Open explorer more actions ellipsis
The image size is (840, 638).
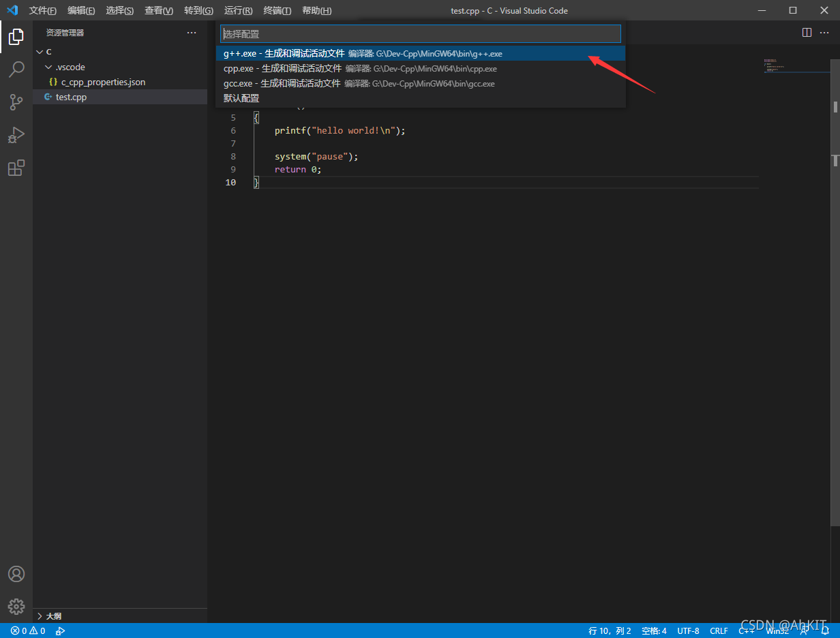pos(192,33)
